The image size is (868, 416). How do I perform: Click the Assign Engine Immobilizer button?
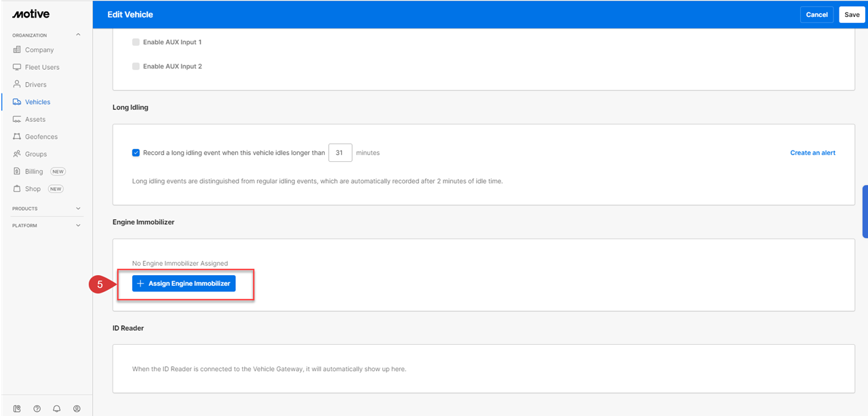click(x=183, y=283)
